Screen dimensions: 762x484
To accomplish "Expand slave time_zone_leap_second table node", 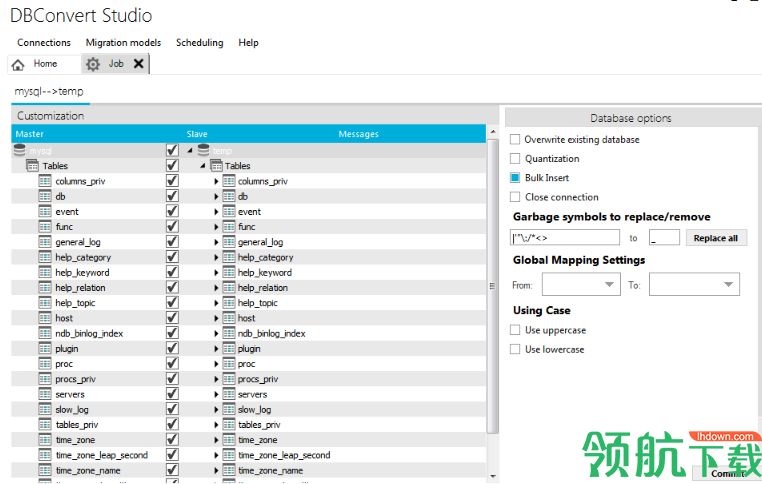I will (216, 455).
